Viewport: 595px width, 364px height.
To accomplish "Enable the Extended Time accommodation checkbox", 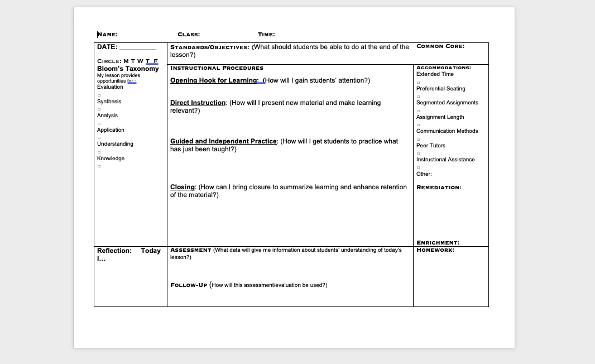I will click(x=418, y=82).
